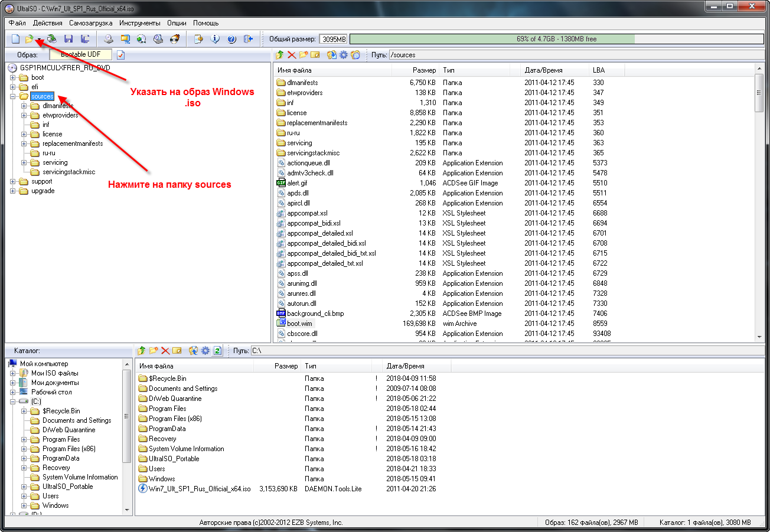The width and height of the screenshot is (770, 532).
Task: Click the Путь field showing C:\
Action: [508, 350]
